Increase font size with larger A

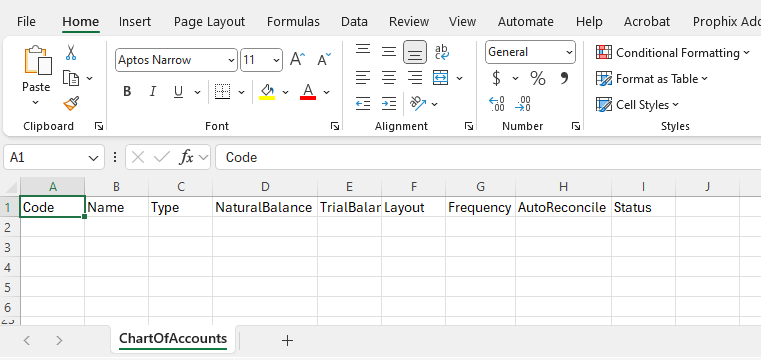(298, 60)
